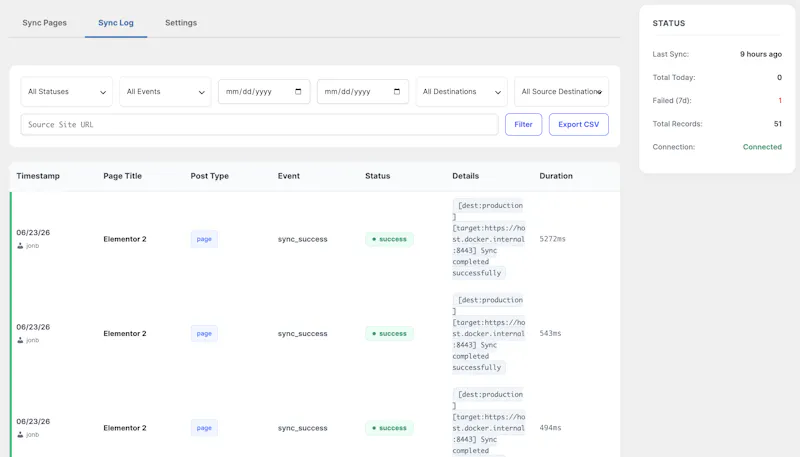Click into the Source Site URL field
Viewport: 800px width, 457px height.
coord(259,124)
